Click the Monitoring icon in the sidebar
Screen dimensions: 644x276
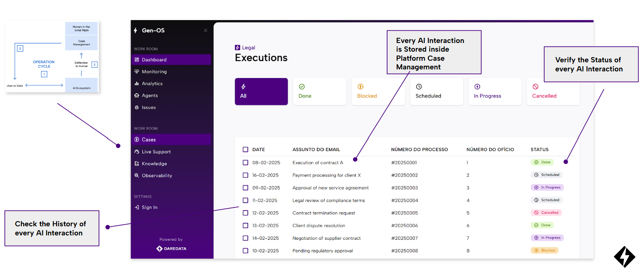tap(137, 71)
